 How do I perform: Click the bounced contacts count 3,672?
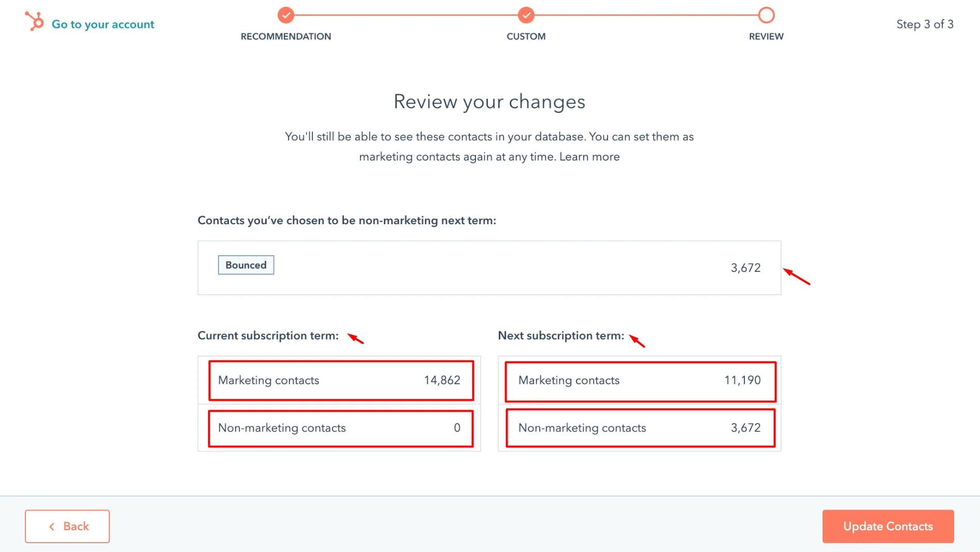point(745,268)
